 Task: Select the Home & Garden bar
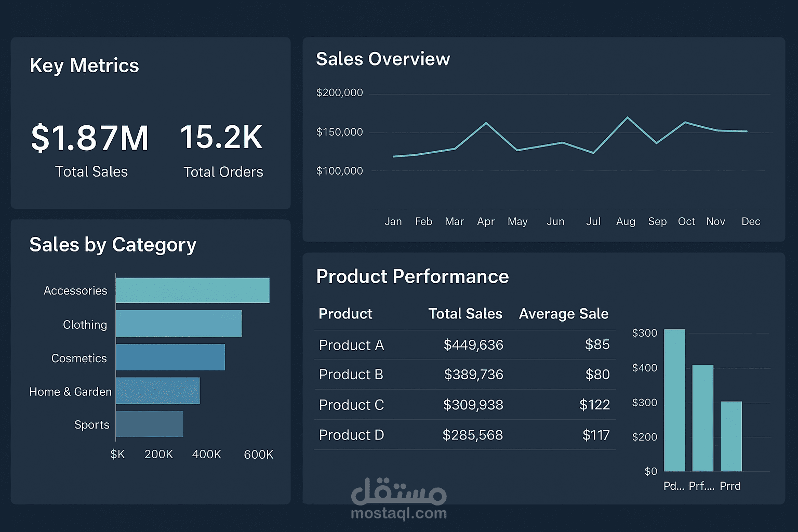point(158,391)
